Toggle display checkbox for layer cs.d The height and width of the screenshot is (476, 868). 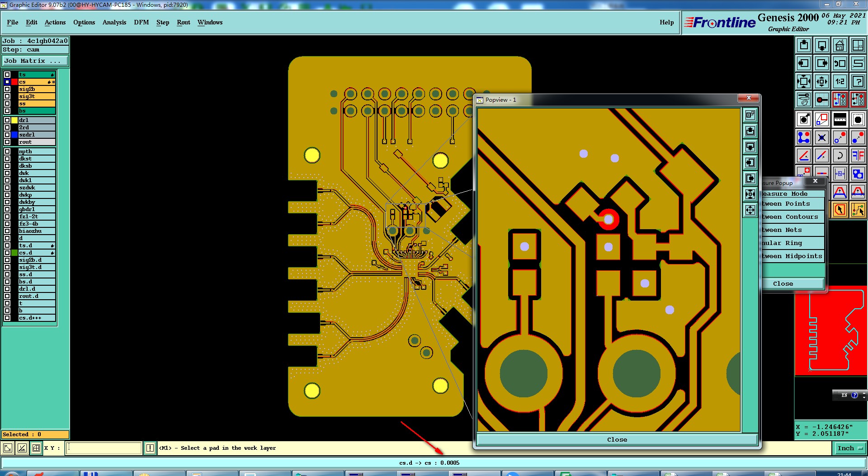(x=7, y=253)
